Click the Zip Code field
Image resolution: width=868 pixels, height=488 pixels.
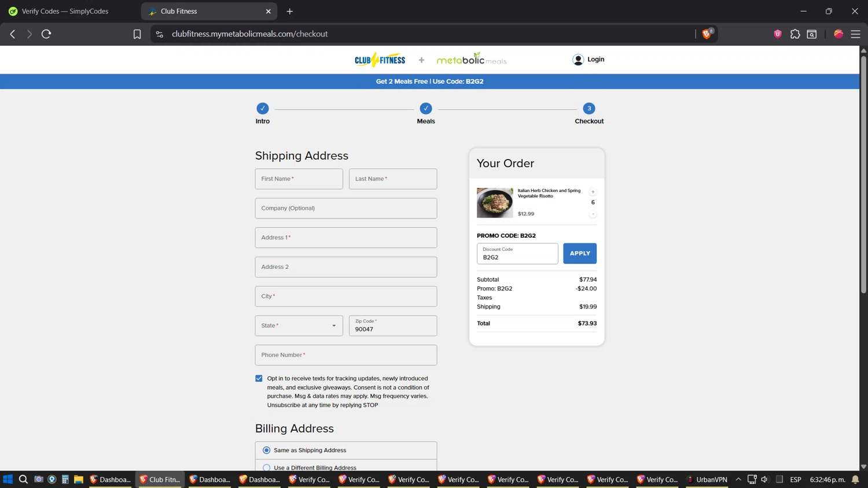point(393,326)
